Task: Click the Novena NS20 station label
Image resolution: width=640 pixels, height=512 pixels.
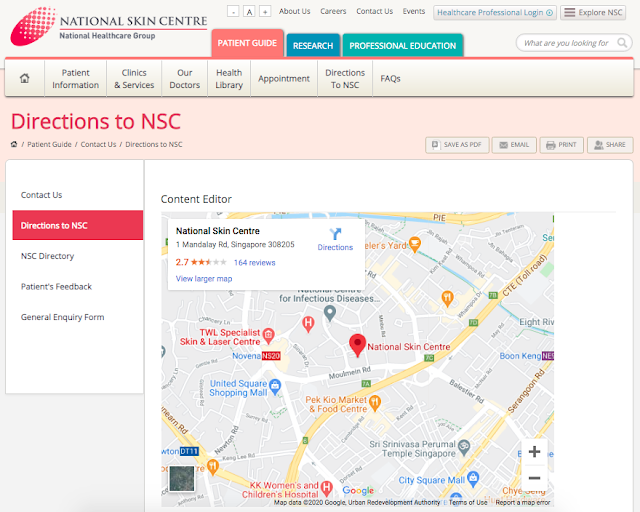Action: tap(256, 356)
